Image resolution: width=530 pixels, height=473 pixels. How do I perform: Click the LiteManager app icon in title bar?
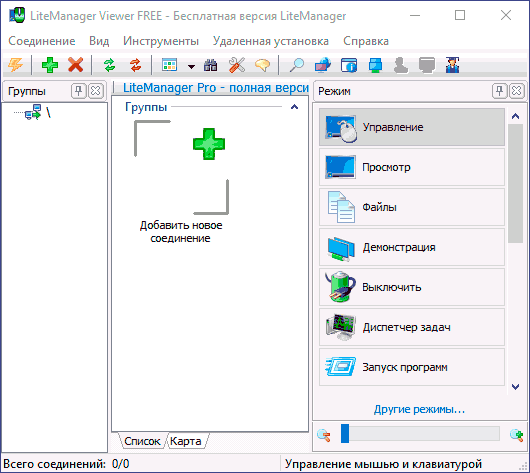(17, 16)
